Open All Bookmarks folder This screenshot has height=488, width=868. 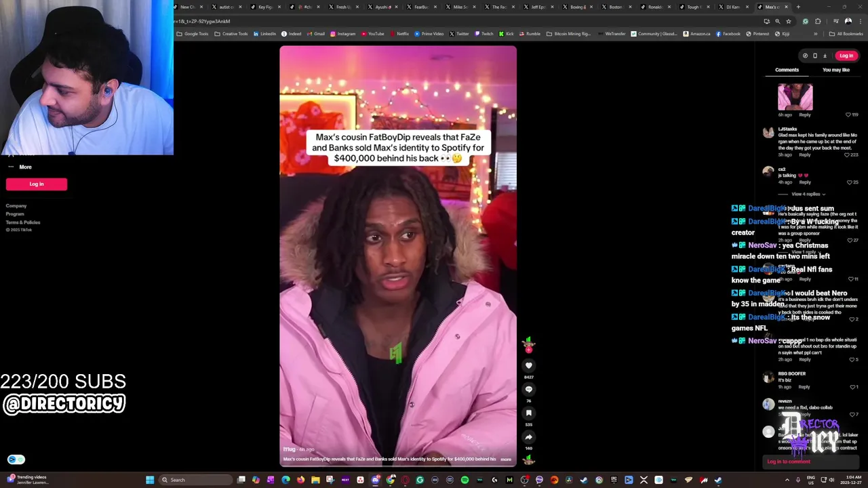tap(846, 34)
